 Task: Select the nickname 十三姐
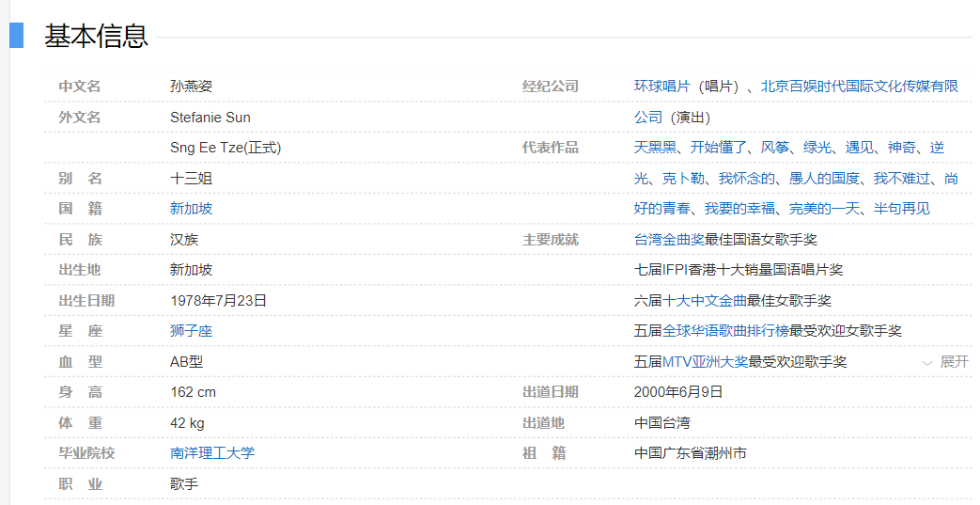[192, 179]
